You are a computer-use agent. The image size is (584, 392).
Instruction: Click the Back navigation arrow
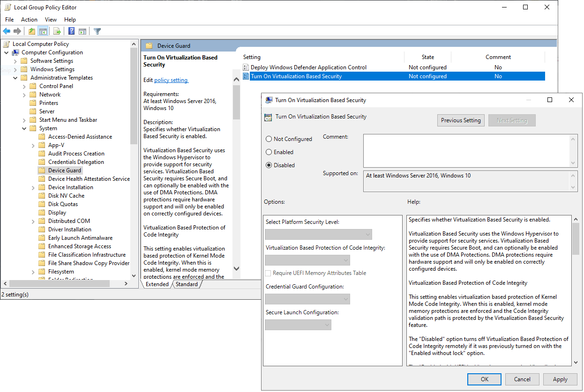[x=6, y=31]
